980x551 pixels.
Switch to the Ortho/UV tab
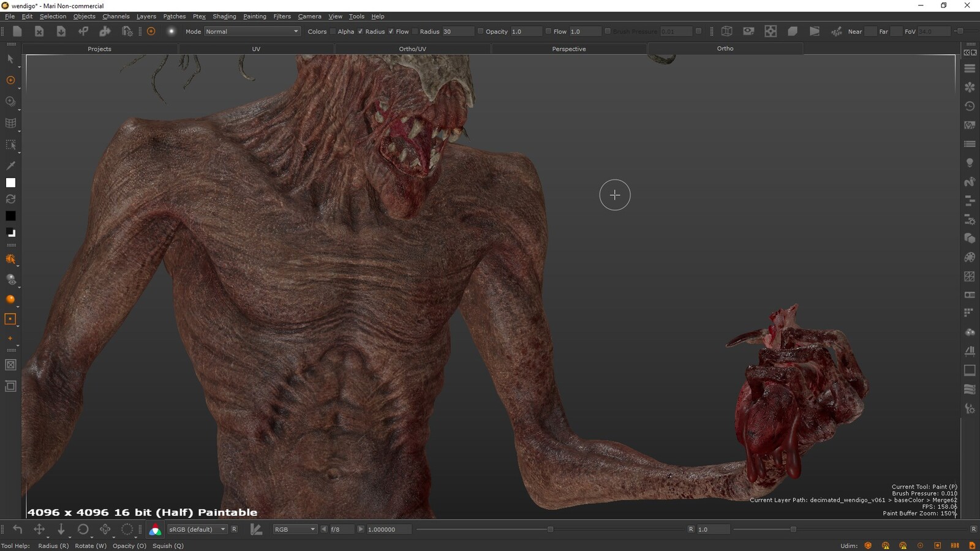412,49
